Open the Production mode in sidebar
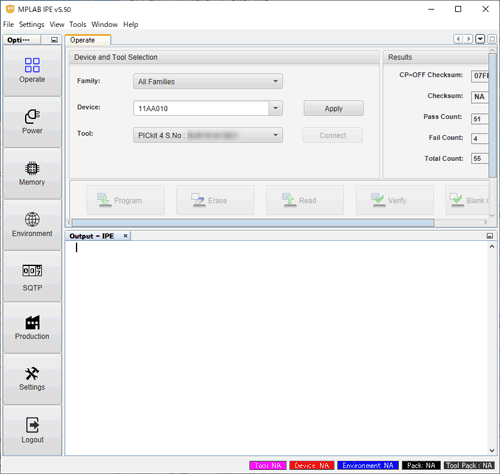Image resolution: width=500 pixels, height=474 pixels. coord(32,328)
